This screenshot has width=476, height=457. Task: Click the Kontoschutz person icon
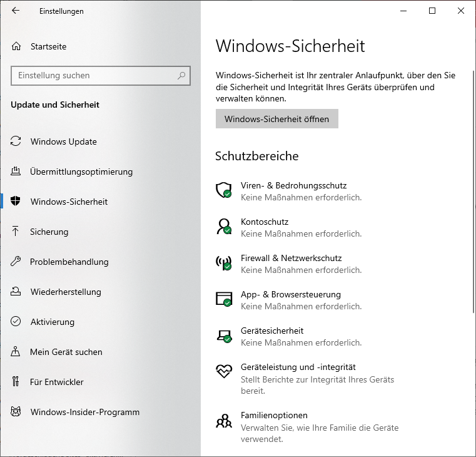click(224, 227)
